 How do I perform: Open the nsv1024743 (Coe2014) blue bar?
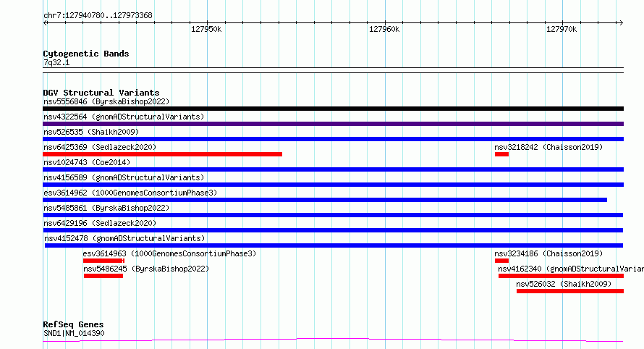333,169
